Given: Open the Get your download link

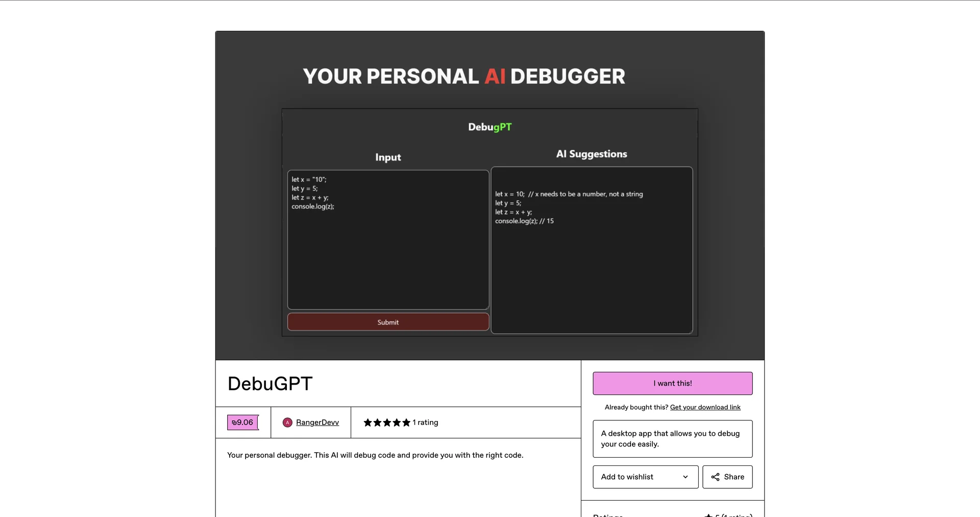Looking at the screenshot, I should click(x=705, y=407).
